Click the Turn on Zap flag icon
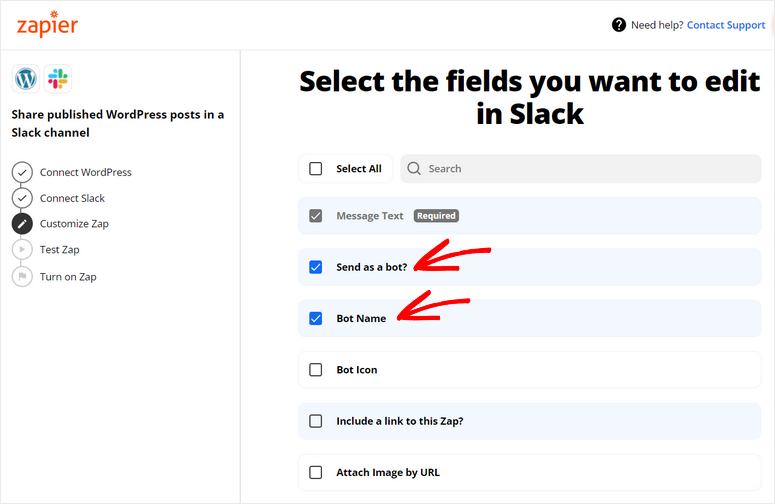 click(x=22, y=276)
